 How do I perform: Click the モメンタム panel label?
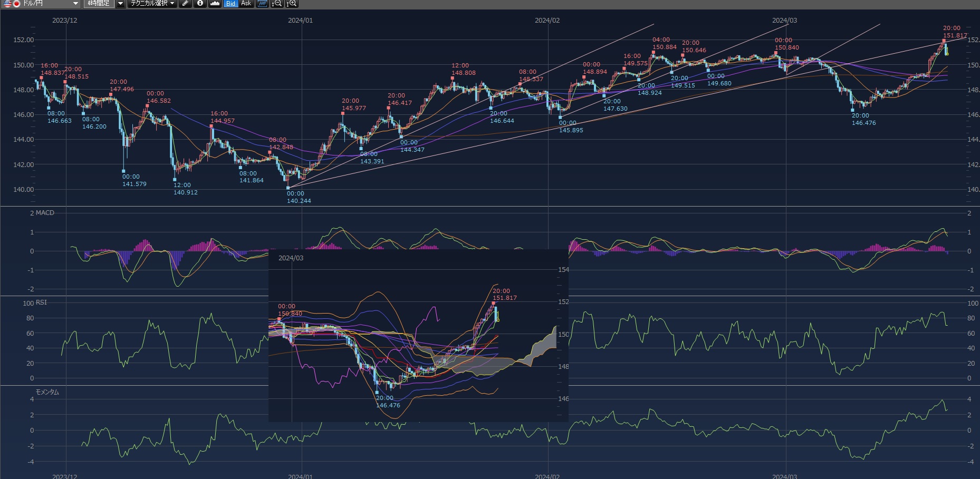coord(47,392)
